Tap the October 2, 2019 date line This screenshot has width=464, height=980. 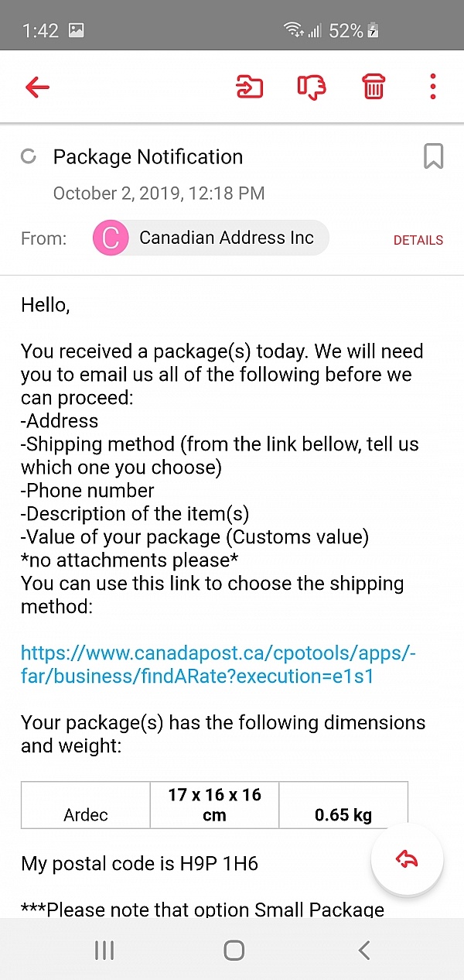pos(159,194)
